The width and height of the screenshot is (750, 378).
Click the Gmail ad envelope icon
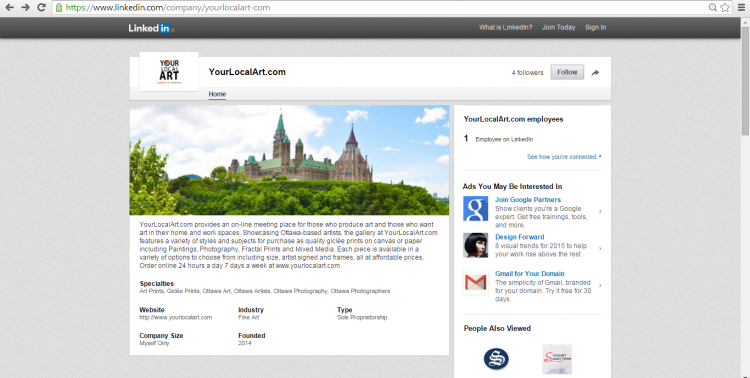click(475, 282)
